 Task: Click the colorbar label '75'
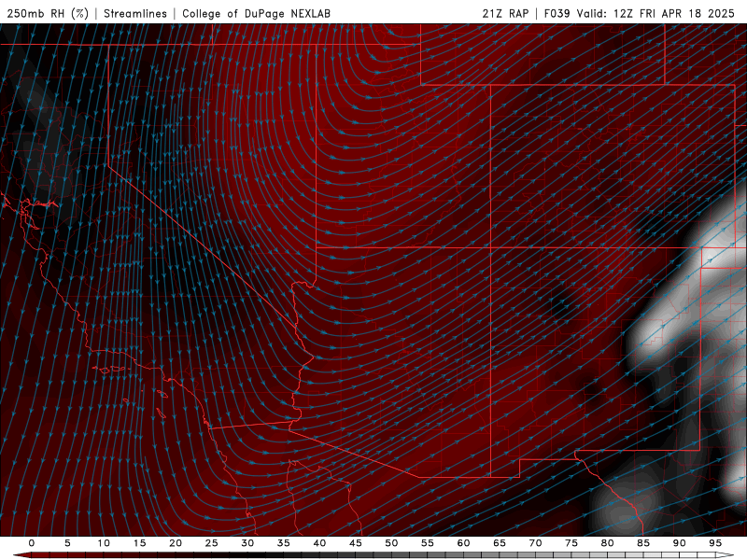coord(571,543)
